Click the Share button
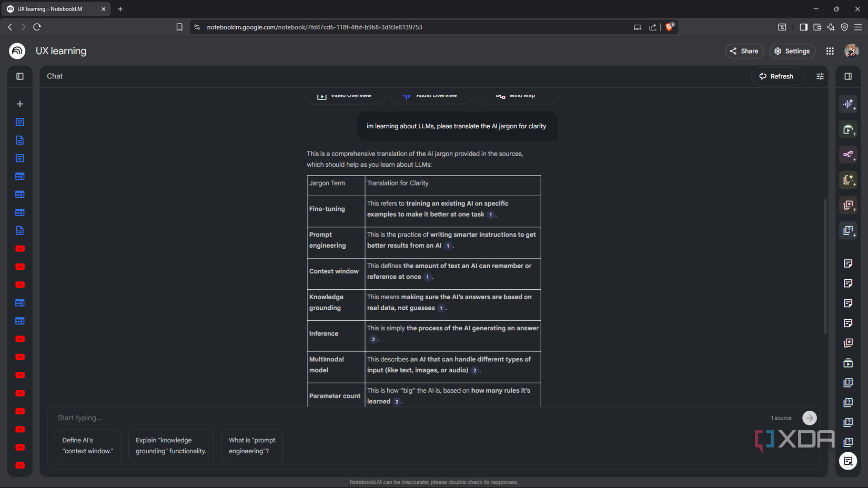This screenshot has width=868, height=488. 744,51
